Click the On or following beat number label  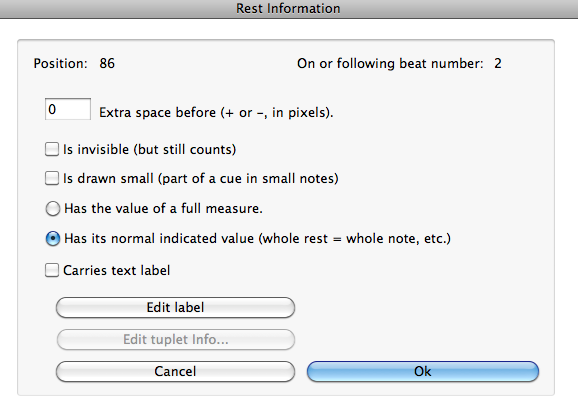coord(390,63)
